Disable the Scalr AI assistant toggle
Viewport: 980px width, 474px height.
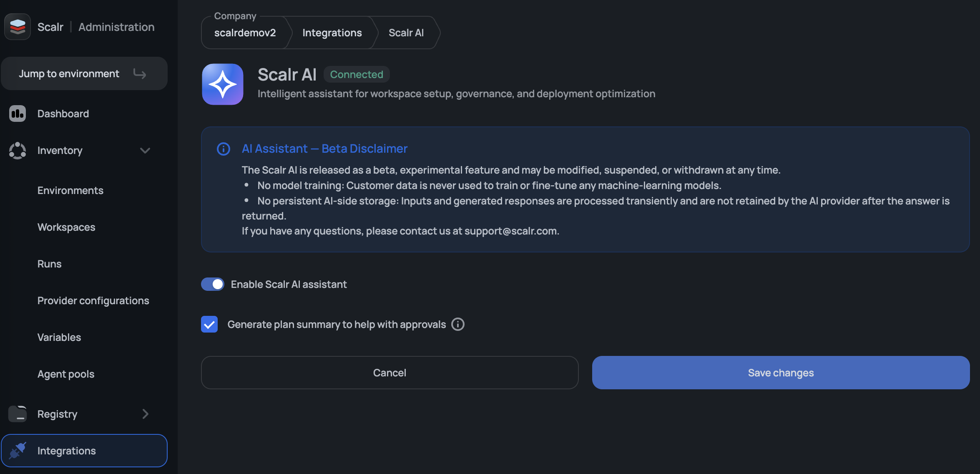click(x=213, y=284)
